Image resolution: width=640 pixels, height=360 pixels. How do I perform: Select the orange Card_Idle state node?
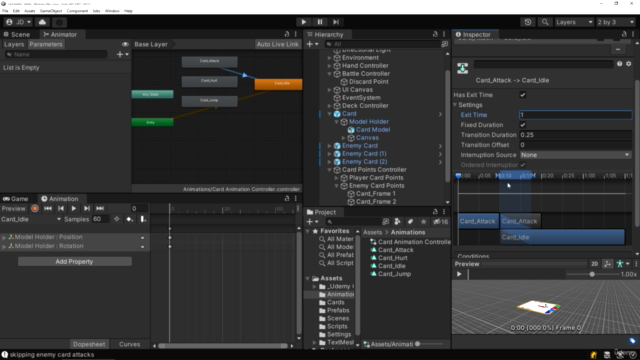[278, 84]
